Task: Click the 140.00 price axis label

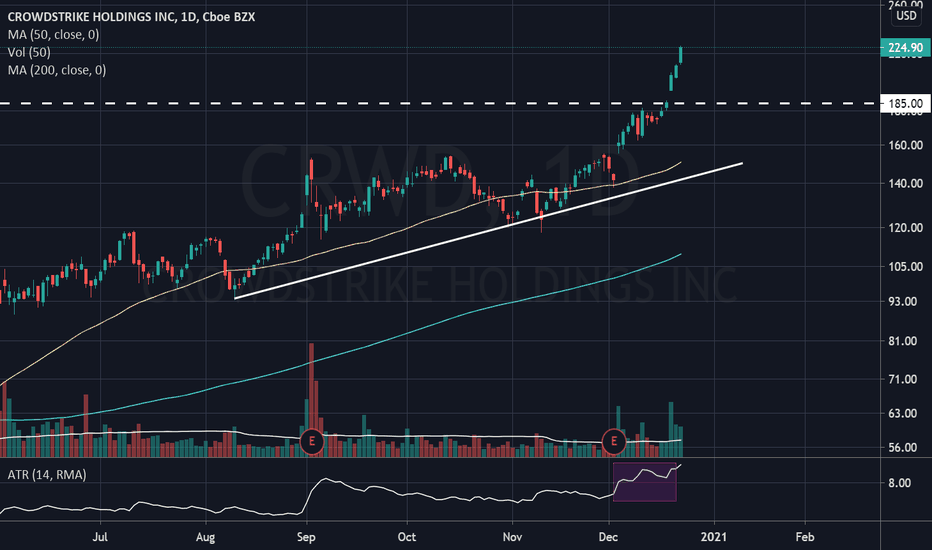Action: click(906, 184)
